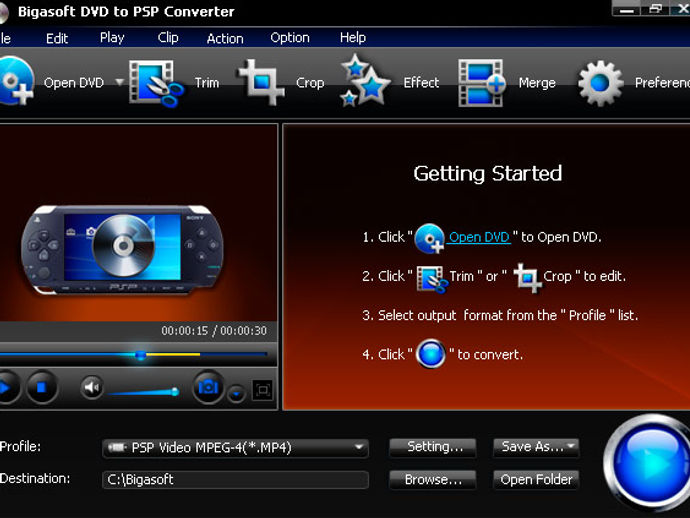Click the yellow selected range on seek bar
Viewport: 690px width, 518px height.
tap(173, 354)
